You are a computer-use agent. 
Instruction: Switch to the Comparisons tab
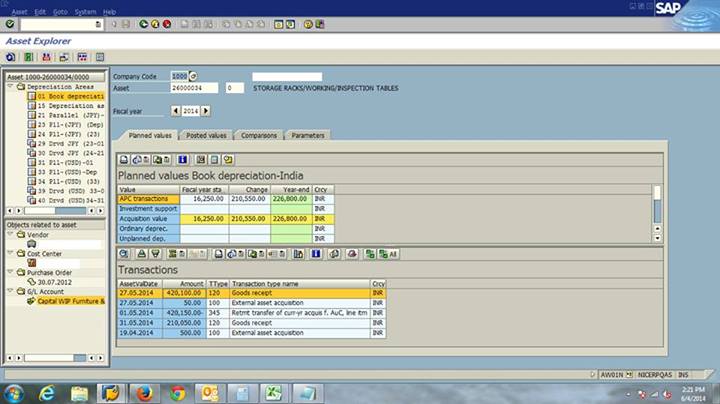[x=259, y=135]
